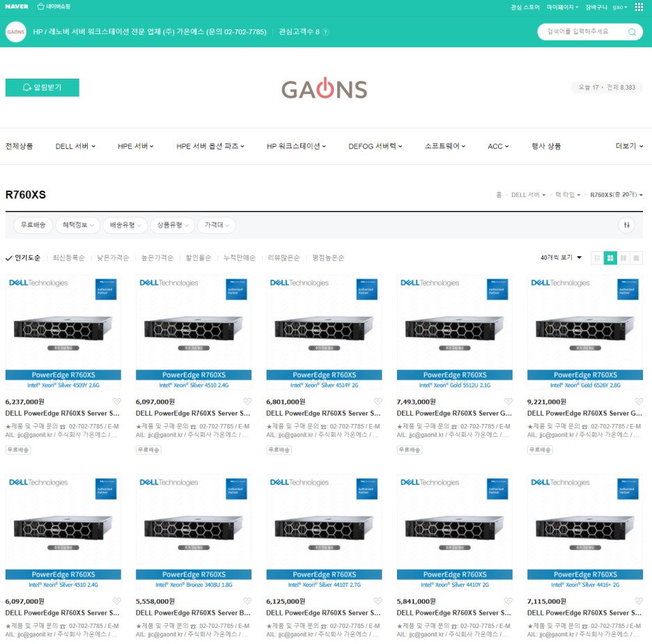Screen dimensions: 652x644
Task: Select 할인율순 sort option
Action: click(199, 258)
